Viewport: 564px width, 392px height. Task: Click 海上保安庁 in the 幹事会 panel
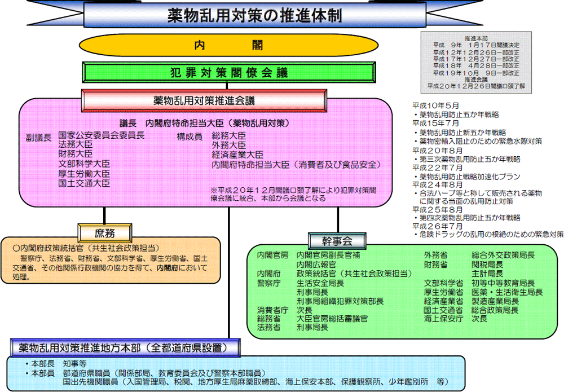[x=443, y=318]
